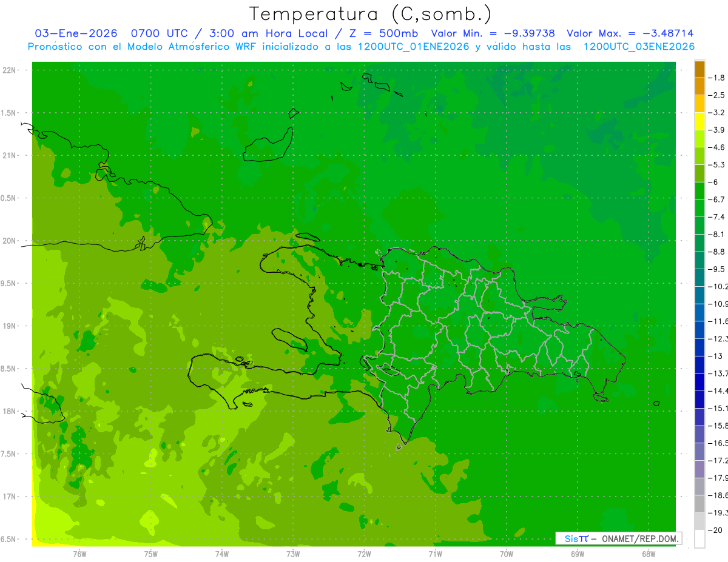This screenshot has height=562, width=728.
Task: Click the "-3.9" colorbar value
Action: [716, 130]
